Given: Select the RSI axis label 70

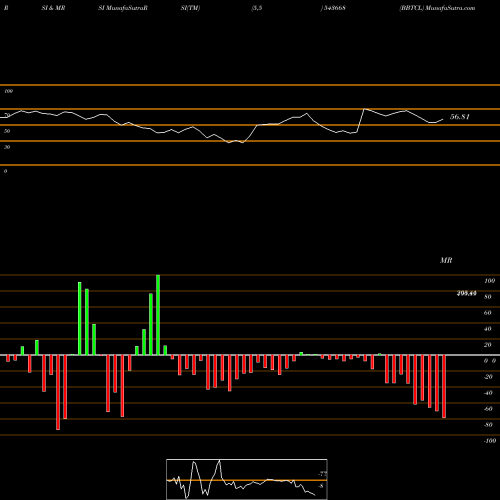Looking at the screenshot, I should click(7, 115).
